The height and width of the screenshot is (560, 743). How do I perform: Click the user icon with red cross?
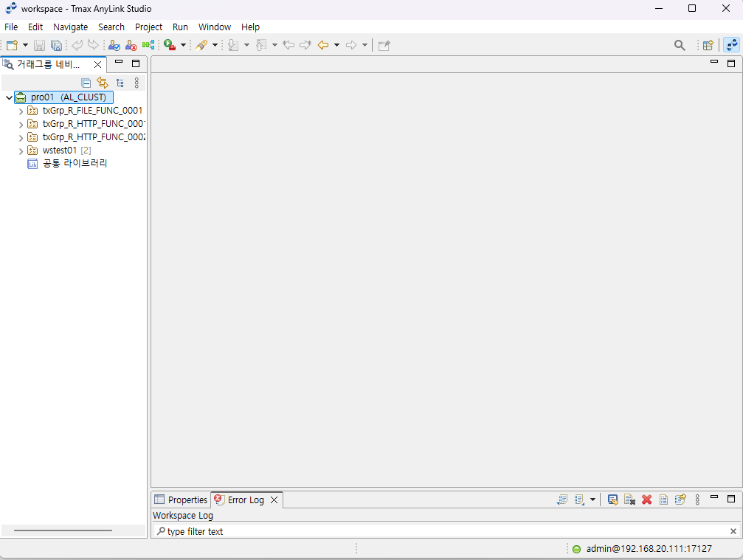point(131,45)
